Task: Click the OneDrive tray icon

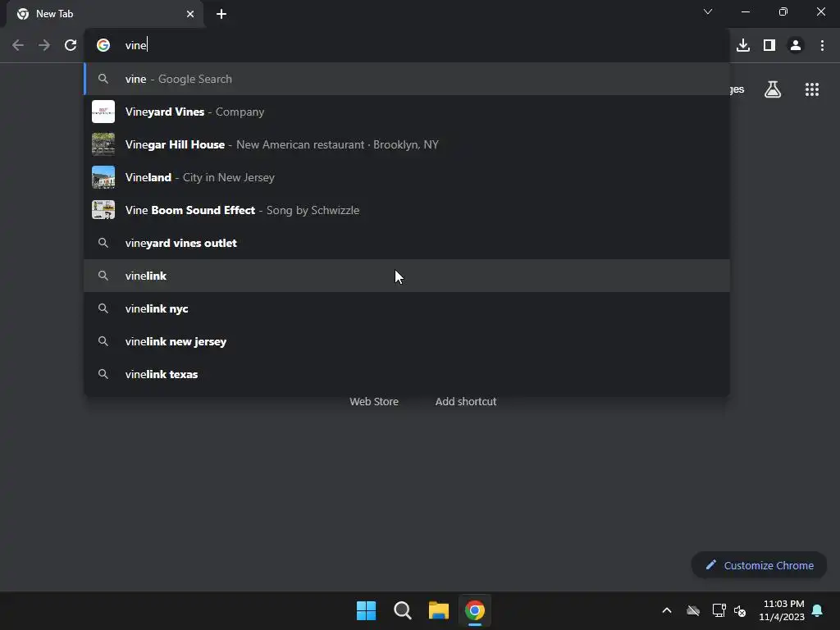Action: point(693,610)
